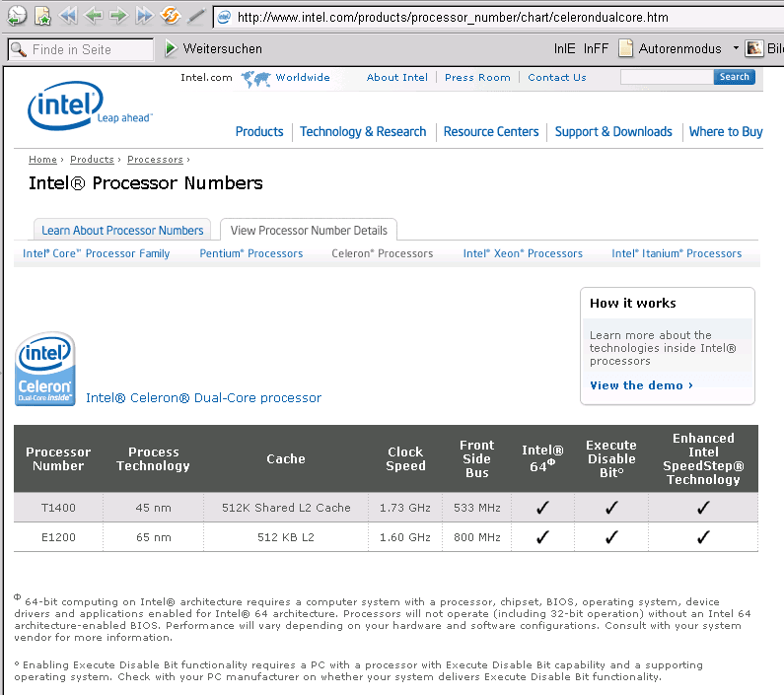Click the Weitersuchen button label

point(223,49)
